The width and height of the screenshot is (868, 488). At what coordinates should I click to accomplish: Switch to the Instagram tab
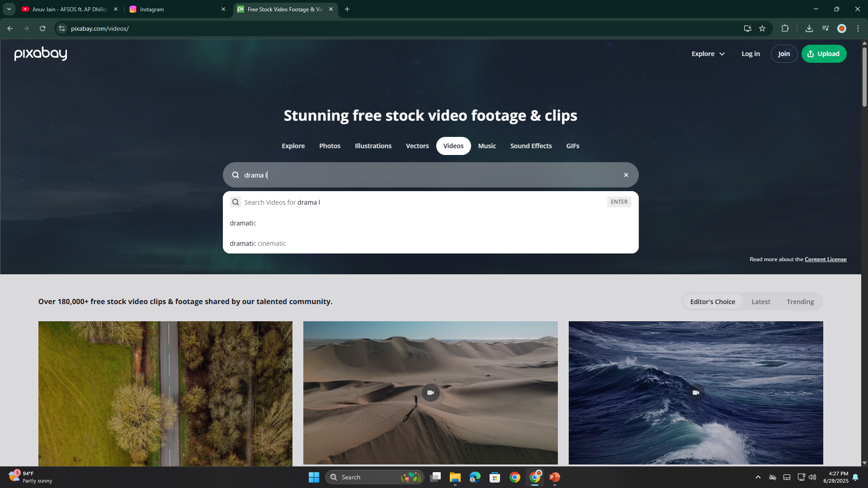point(176,9)
